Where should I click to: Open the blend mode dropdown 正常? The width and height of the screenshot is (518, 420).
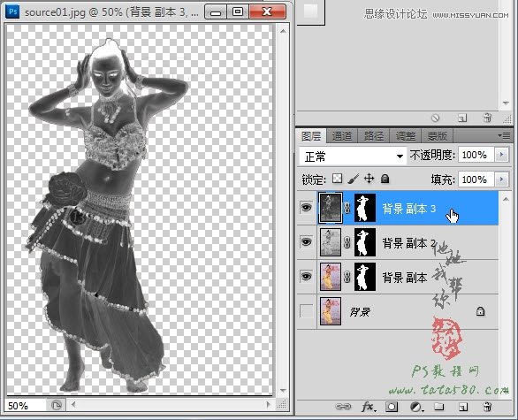point(352,156)
